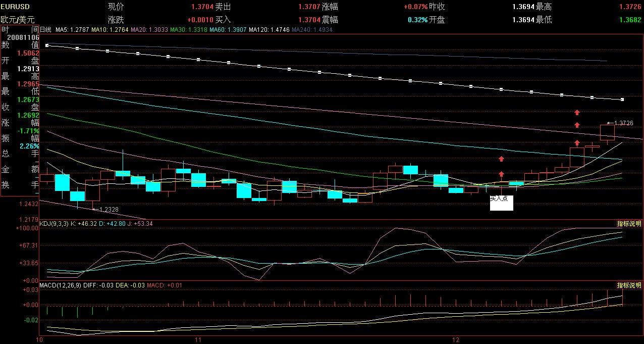The height and width of the screenshot is (344, 644).
Task: Click the day low value 1.3682
Action: point(630,20)
